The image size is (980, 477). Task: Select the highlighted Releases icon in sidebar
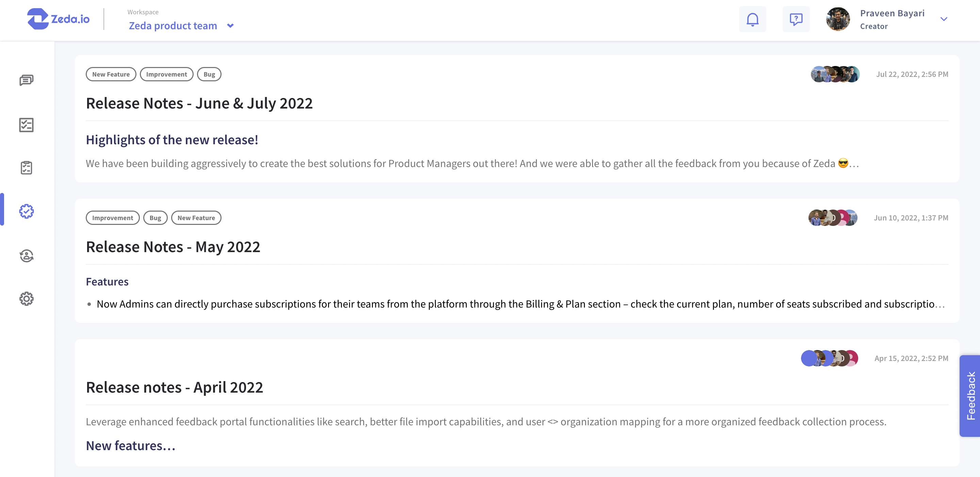pyautogui.click(x=26, y=212)
